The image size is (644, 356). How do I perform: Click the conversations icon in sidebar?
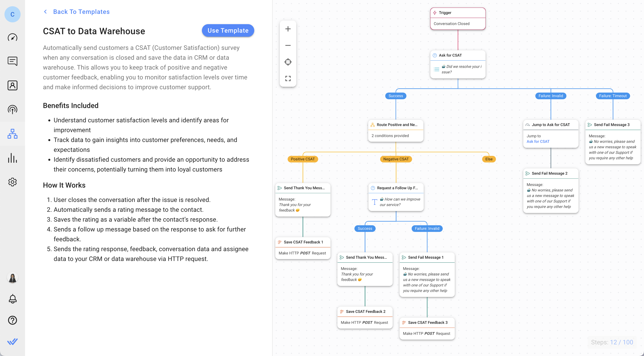(x=13, y=61)
